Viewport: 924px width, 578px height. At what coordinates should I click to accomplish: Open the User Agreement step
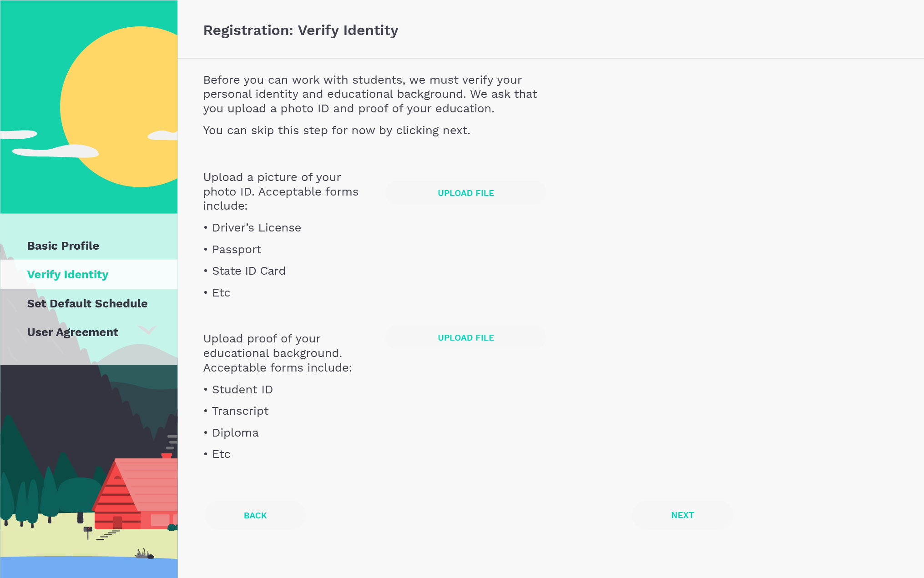[x=73, y=332]
